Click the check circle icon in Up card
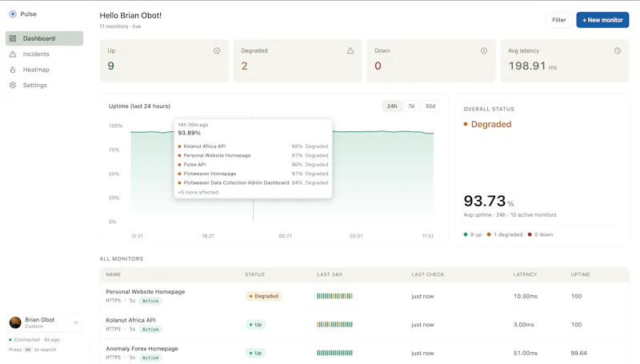Screen dimensions: 640x364 point(217,50)
